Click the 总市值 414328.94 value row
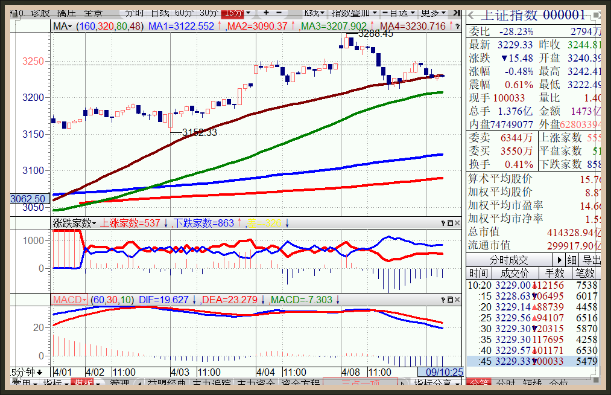611x395 pixels. (x=534, y=232)
